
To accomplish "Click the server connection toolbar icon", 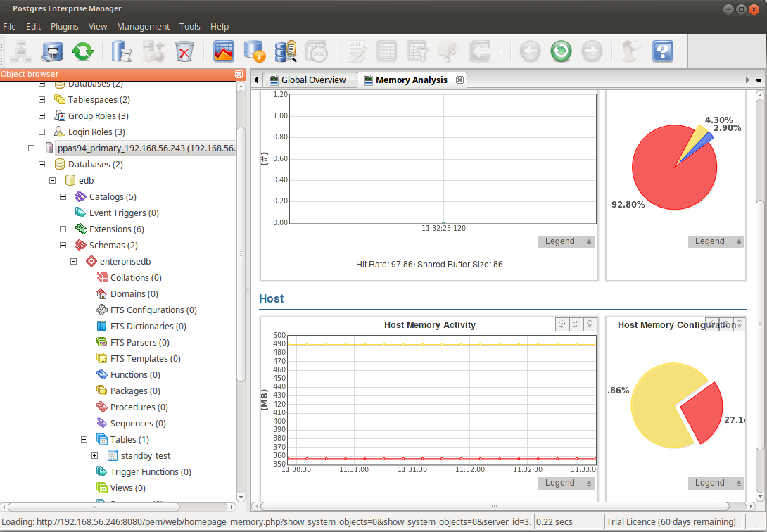I will click(52, 51).
